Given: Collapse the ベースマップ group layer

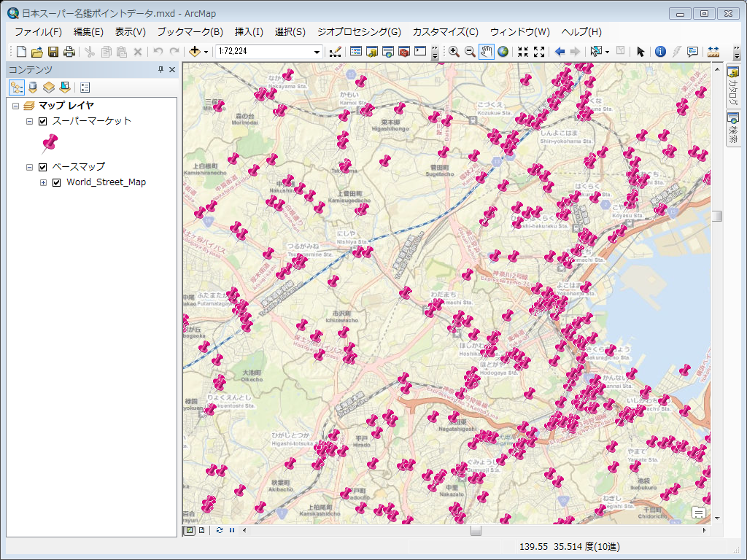Looking at the screenshot, I should click(x=29, y=167).
